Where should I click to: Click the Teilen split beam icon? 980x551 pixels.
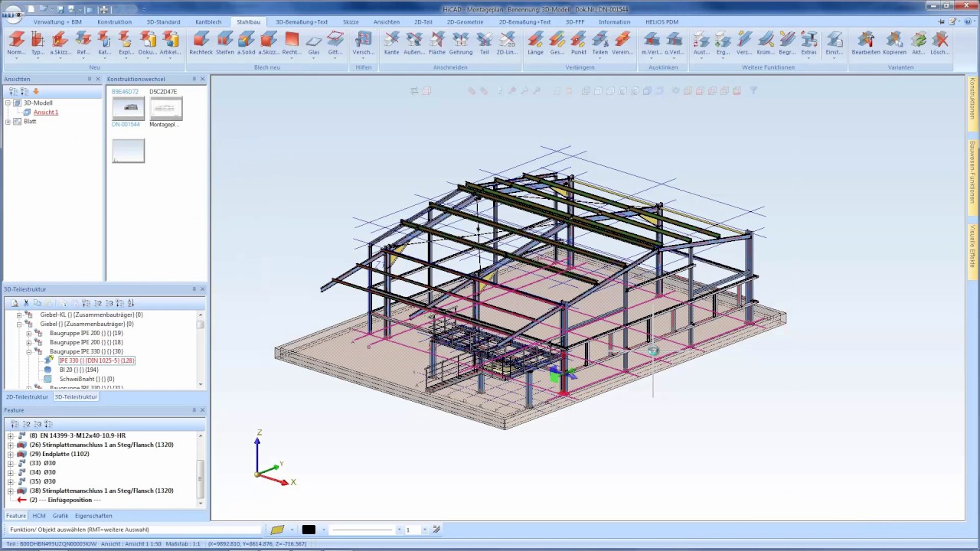tap(600, 43)
